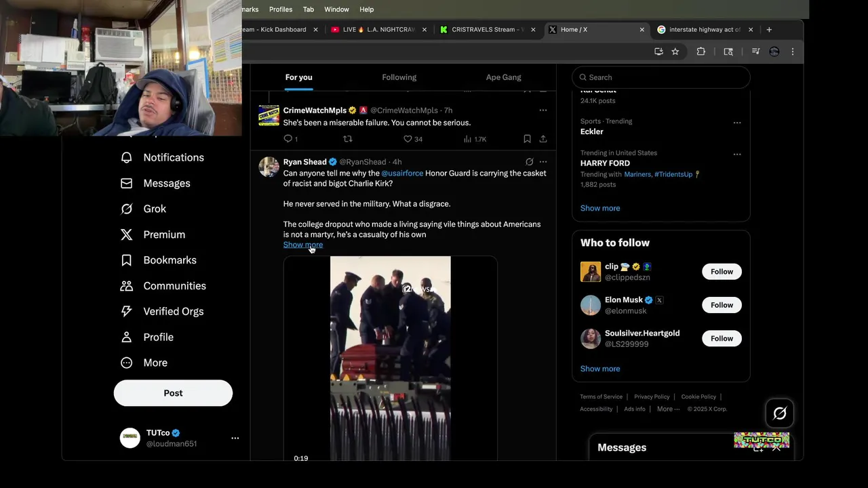The height and width of the screenshot is (488, 868).
Task: Switch to Following tab
Action: pyautogui.click(x=399, y=77)
